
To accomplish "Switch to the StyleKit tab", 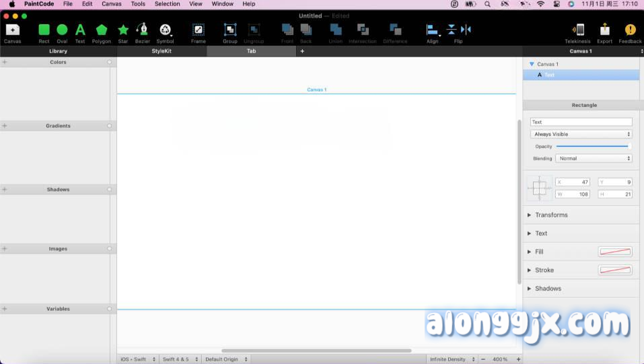I will pyautogui.click(x=162, y=51).
